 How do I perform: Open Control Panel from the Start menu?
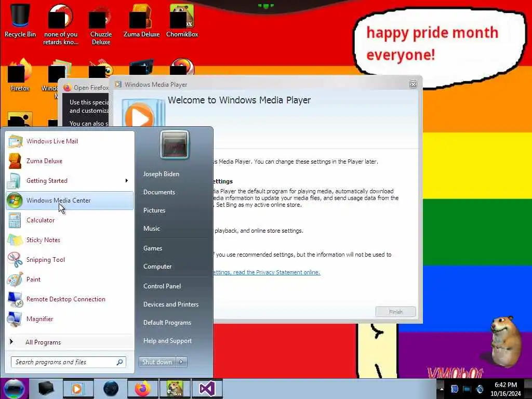(162, 286)
